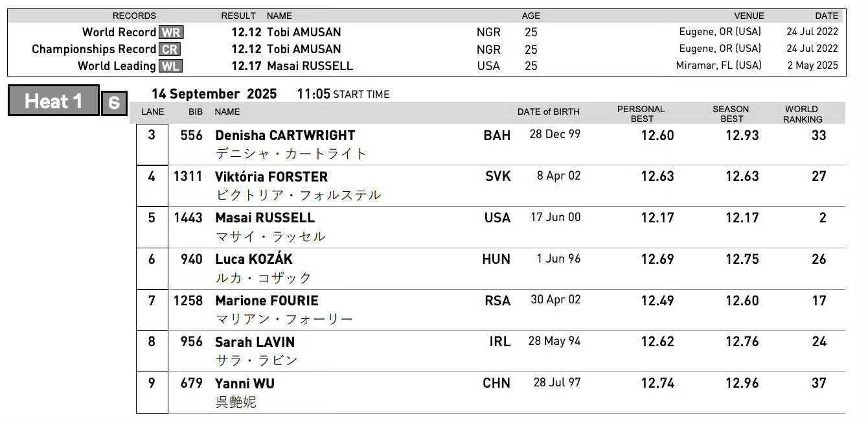868x424 pixels.
Task: Click the CR Championships Record badge
Action: 170,49
